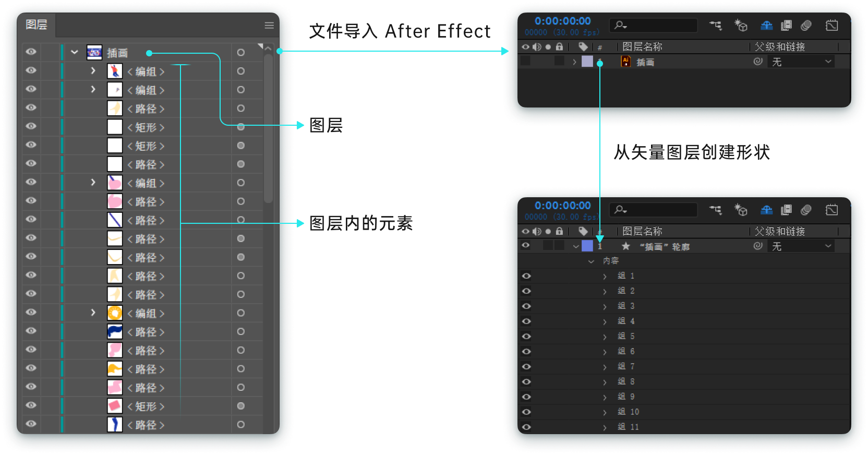Click the 图层名称 column header above 组 1
868x455 pixels.
642,231
